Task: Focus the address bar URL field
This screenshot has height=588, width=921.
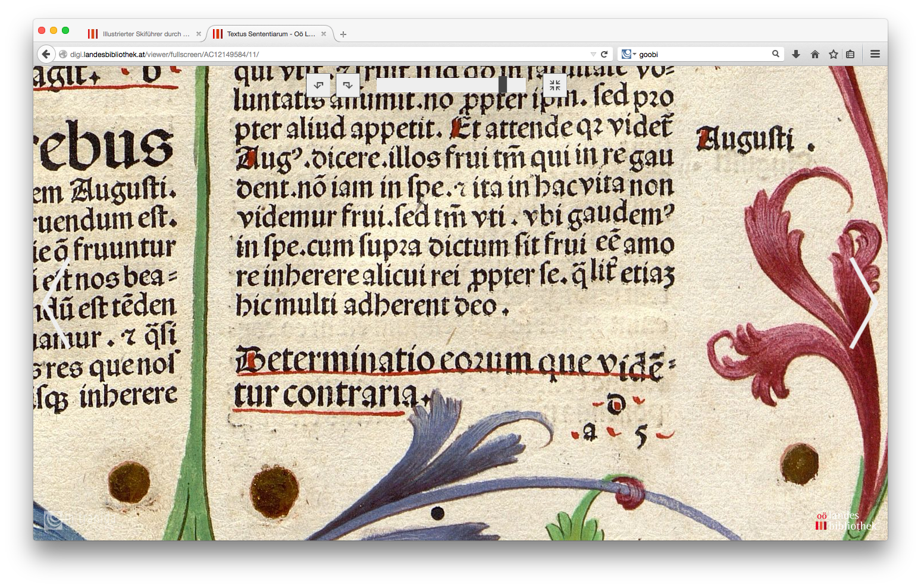Action: (x=327, y=54)
